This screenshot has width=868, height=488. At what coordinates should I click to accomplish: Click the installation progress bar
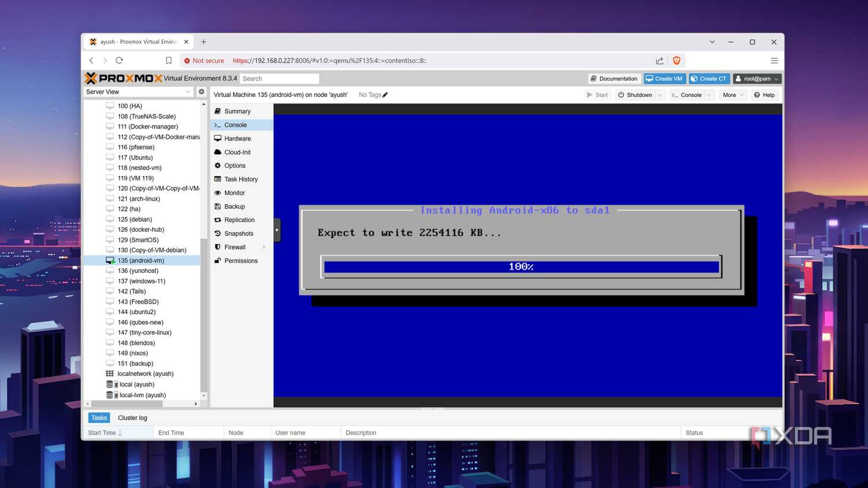521,267
